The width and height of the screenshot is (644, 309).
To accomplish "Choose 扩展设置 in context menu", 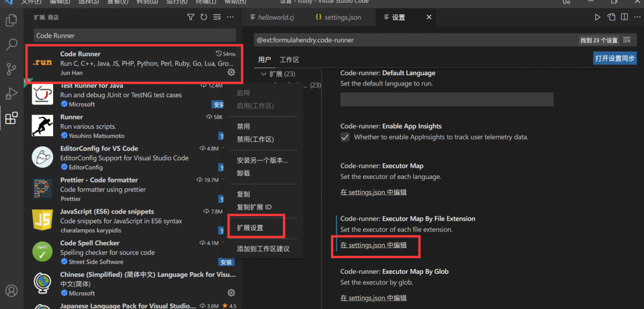I will coord(250,228).
